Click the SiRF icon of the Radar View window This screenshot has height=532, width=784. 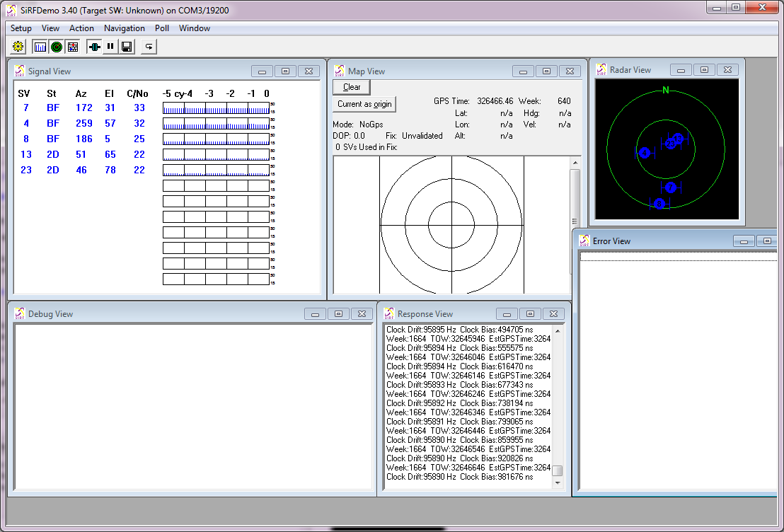click(601, 70)
